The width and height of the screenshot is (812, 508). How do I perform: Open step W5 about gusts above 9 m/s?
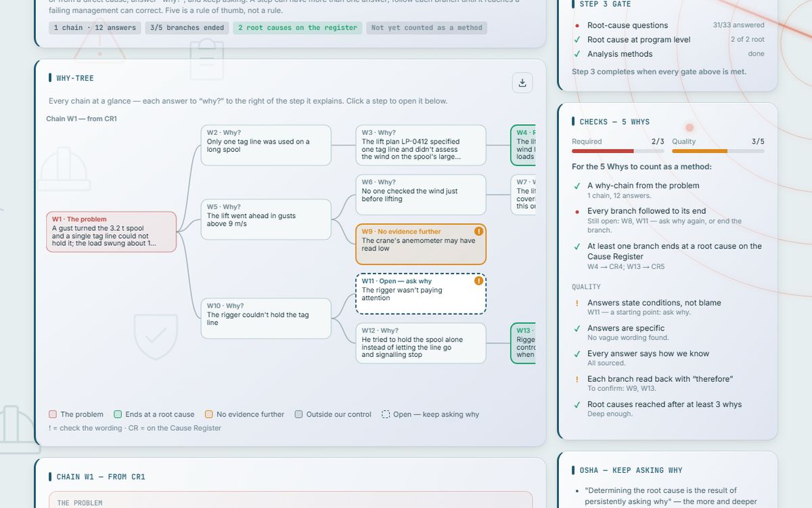click(x=266, y=219)
